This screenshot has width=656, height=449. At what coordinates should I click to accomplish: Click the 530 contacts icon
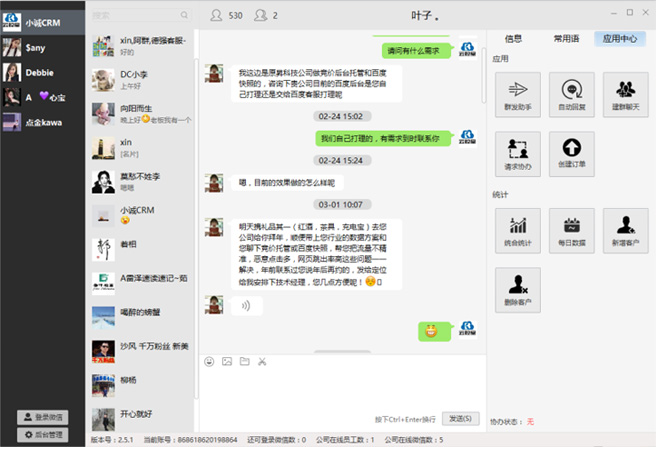coord(216,15)
